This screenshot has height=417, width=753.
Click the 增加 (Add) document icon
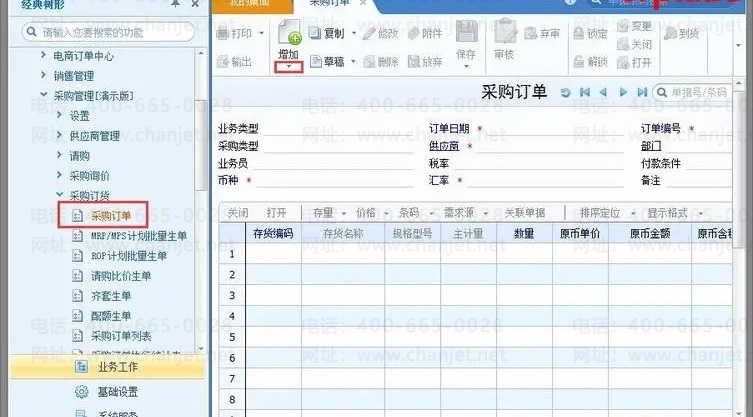point(290,34)
